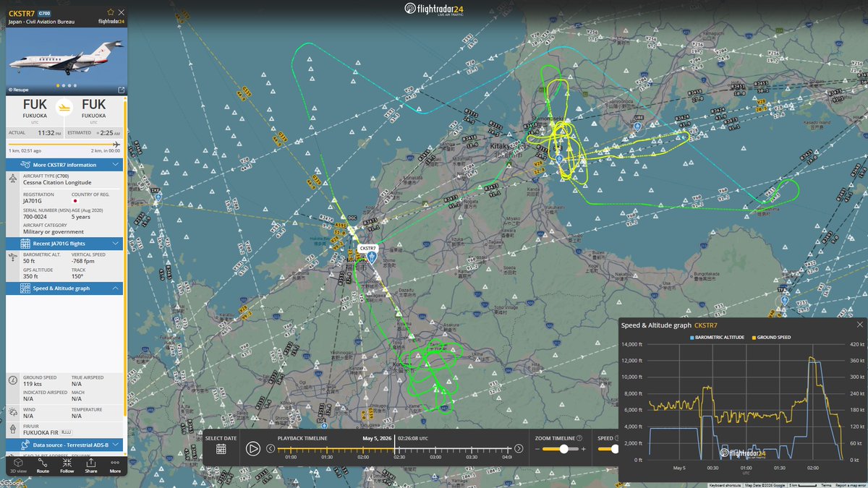Click the ground speed value 119 kts

click(x=33, y=385)
